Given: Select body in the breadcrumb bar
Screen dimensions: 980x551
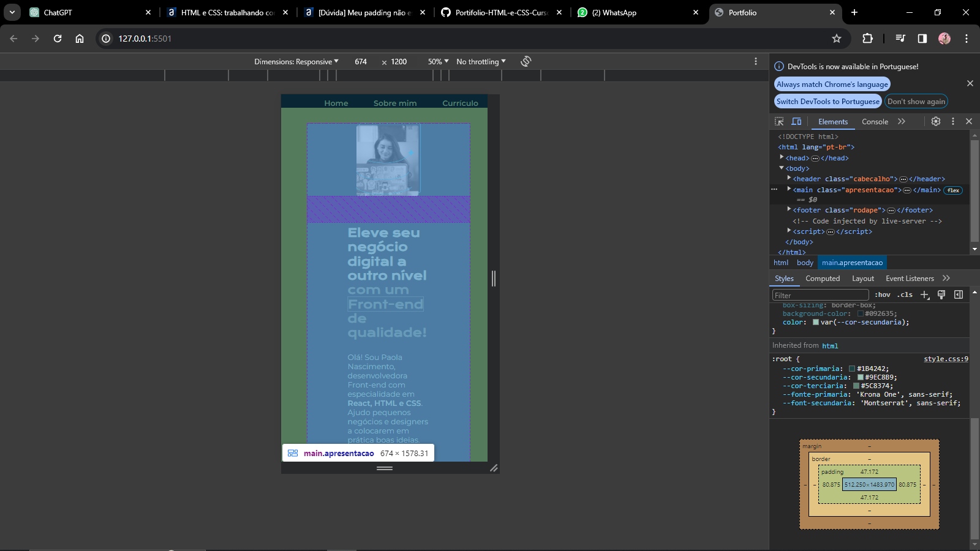Looking at the screenshot, I should pyautogui.click(x=805, y=263).
